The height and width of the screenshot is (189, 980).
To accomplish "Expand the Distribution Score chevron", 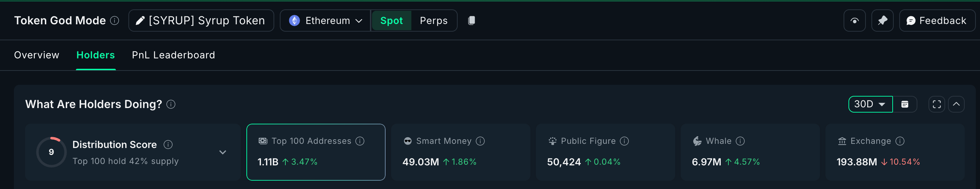I will [223, 152].
